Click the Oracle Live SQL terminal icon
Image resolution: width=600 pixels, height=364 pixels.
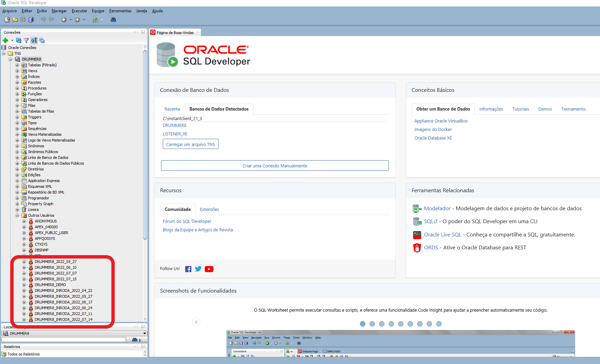pos(417,235)
